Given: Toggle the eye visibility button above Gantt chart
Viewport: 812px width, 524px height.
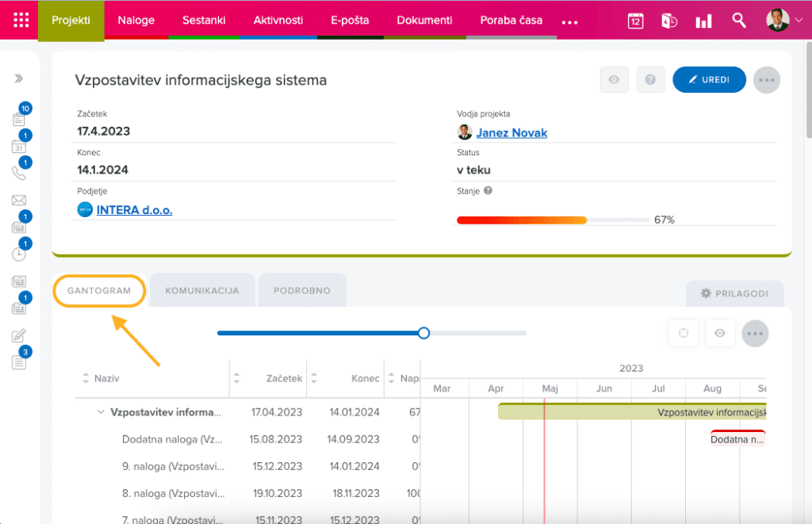Looking at the screenshot, I should pos(720,334).
